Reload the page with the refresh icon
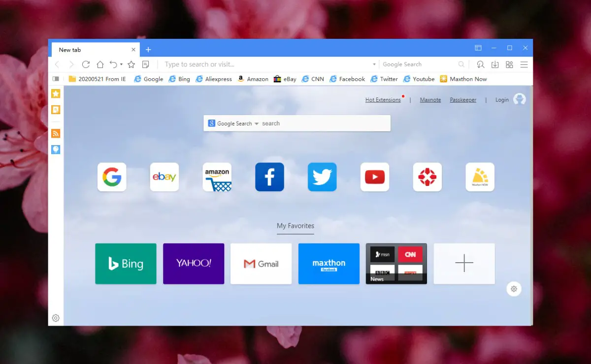591x364 pixels. click(86, 64)
